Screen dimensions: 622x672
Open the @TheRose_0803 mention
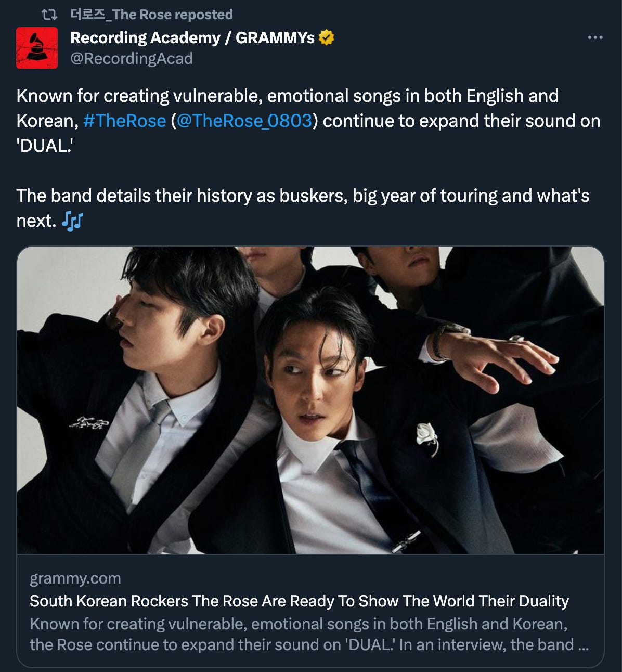244,121
